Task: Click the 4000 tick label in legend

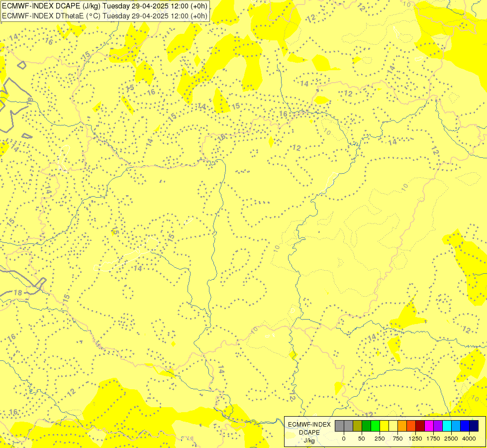Action: tap(469, 439)
